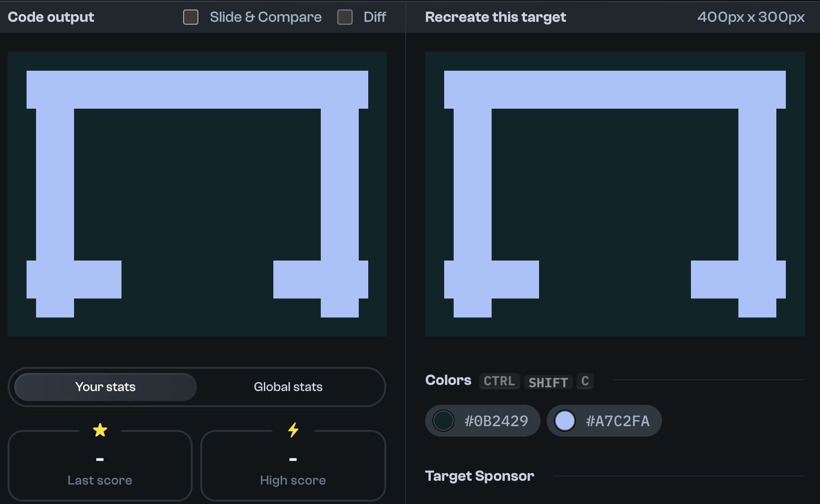Click the rendered Code output preview image
The height and width of the screenshot is (504, 820).
click(197, 194)
